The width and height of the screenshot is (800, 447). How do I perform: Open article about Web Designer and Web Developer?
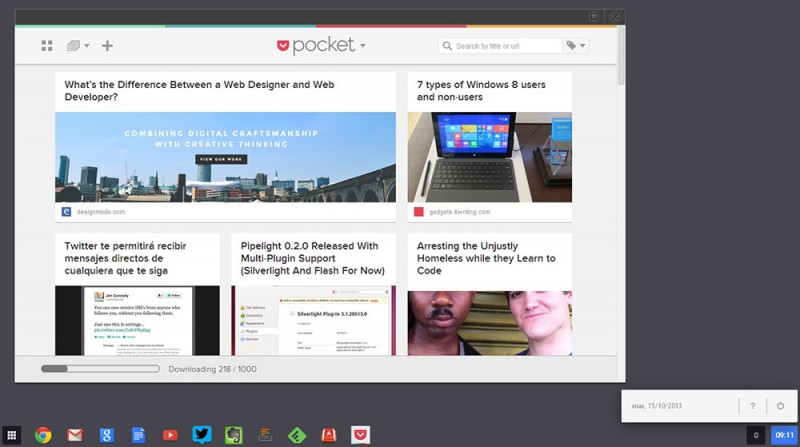[199, 91]
